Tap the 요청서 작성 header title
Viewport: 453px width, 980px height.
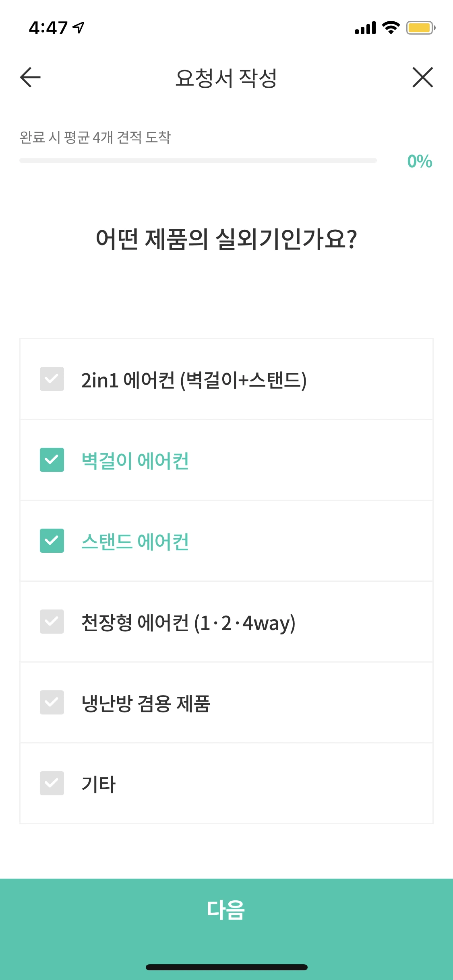[226, 78]
